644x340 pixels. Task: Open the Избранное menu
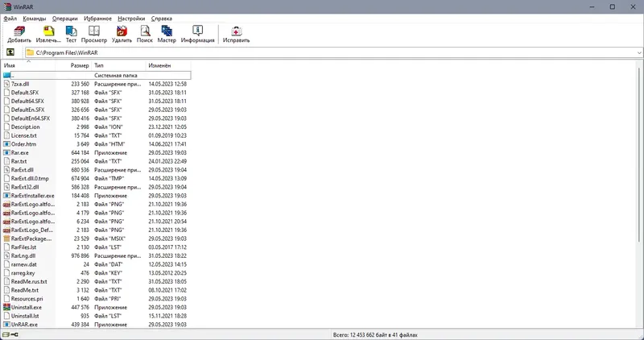(x=97, y=19)
